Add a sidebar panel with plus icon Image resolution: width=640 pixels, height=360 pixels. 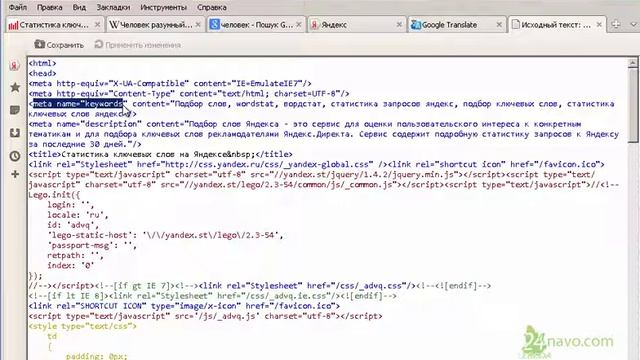tap(15, 174)
